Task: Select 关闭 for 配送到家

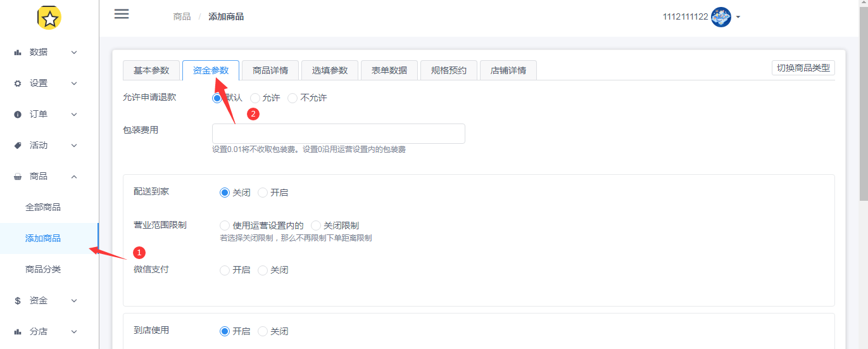Action: [x=225, y=193]
